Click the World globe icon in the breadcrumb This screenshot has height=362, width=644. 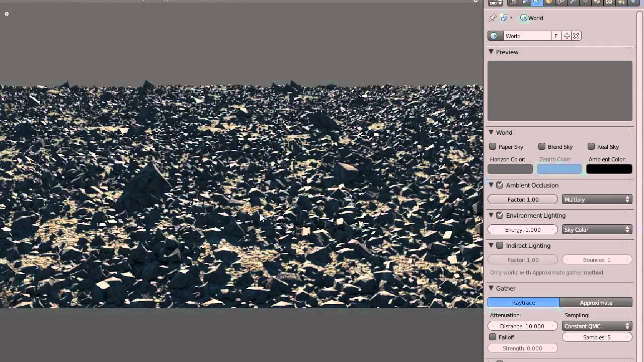point(524,18)
